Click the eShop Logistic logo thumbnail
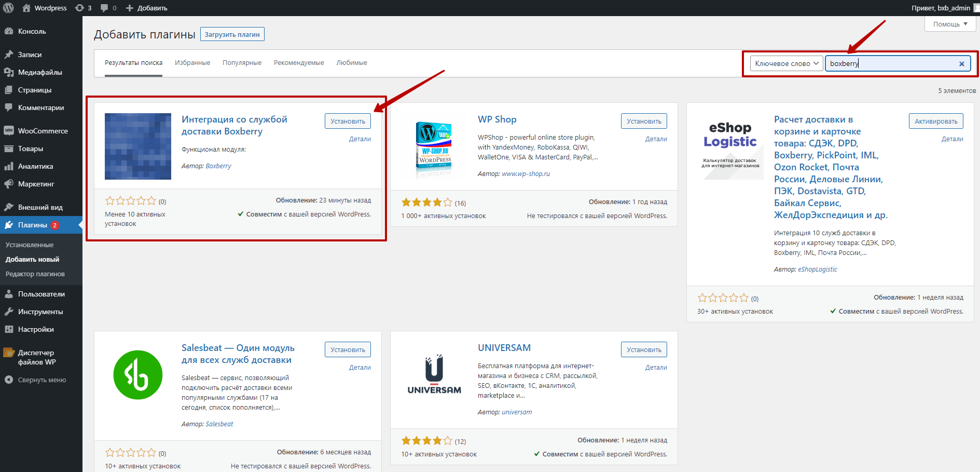The height and width of the screenshot is (472, 980). pyautogui.click(x=730, y=146)
